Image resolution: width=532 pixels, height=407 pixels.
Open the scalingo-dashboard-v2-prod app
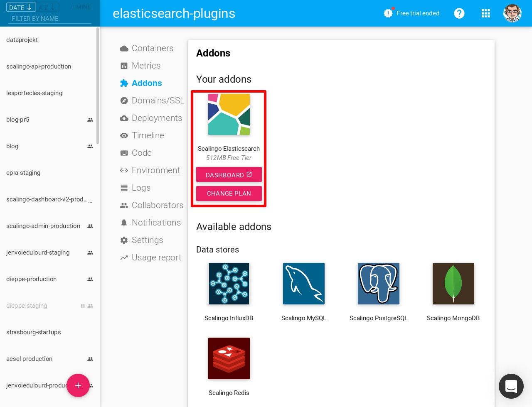click(x=50, y=199)
